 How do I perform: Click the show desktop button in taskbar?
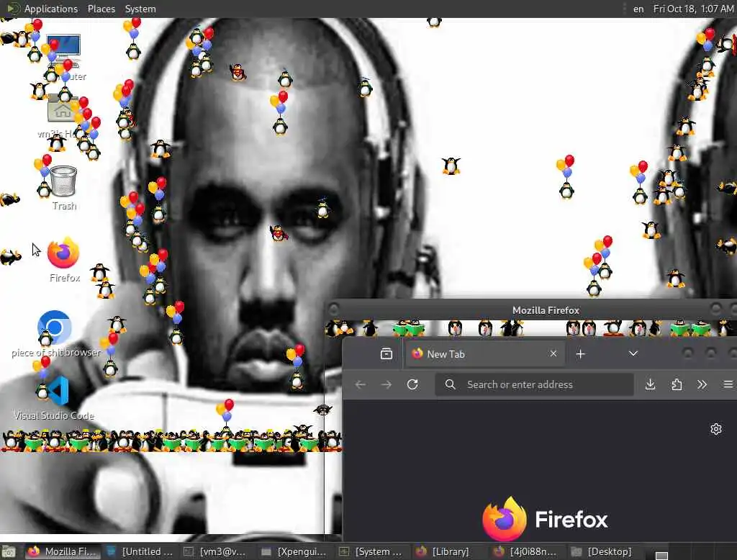coord(9,552)
